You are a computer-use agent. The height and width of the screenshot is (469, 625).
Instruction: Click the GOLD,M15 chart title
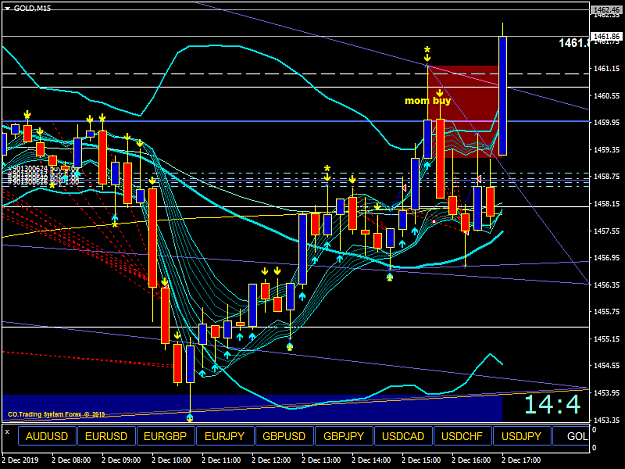[x=32, y=8]
